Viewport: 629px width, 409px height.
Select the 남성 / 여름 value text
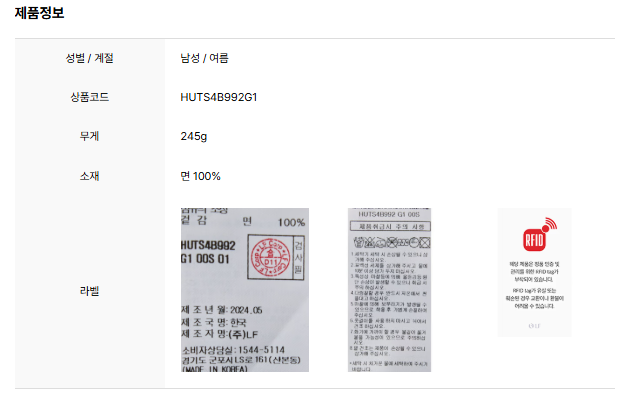pos(204,58)
